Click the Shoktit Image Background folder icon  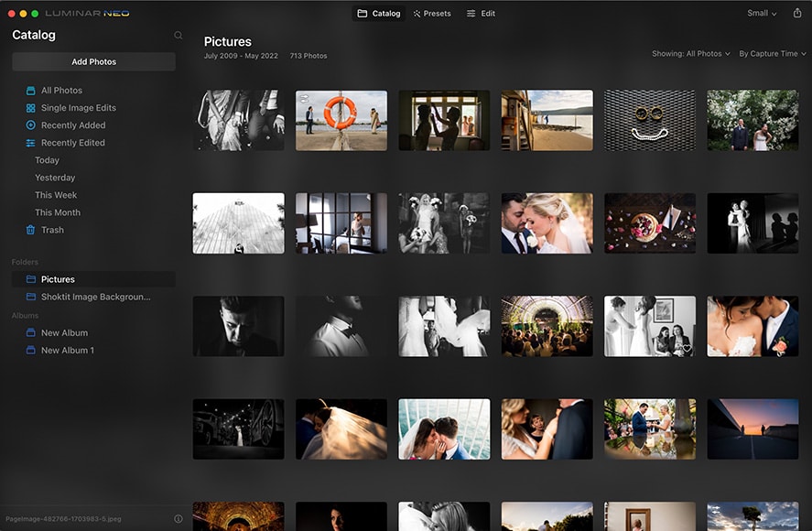(x=30, y=297)
